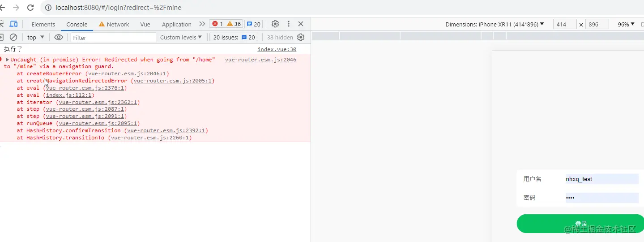
Task: Click the 20 Issues button
Action: (234, 37)
